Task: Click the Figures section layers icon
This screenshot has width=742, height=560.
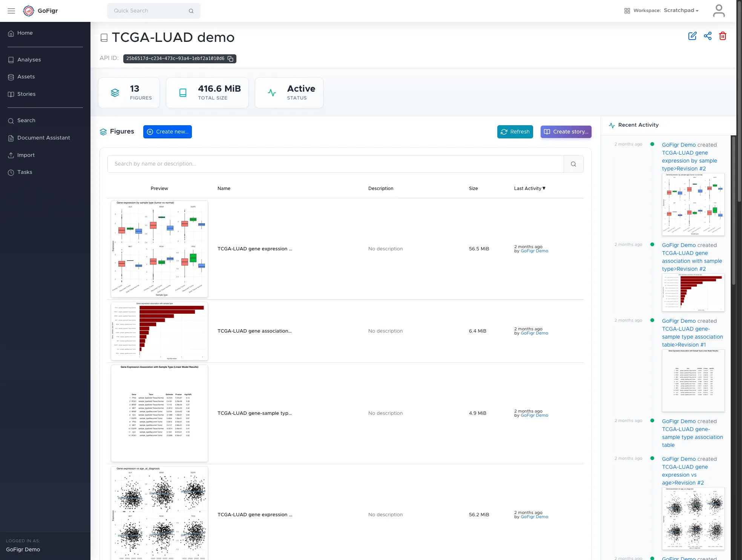Action: coord(103,132)
